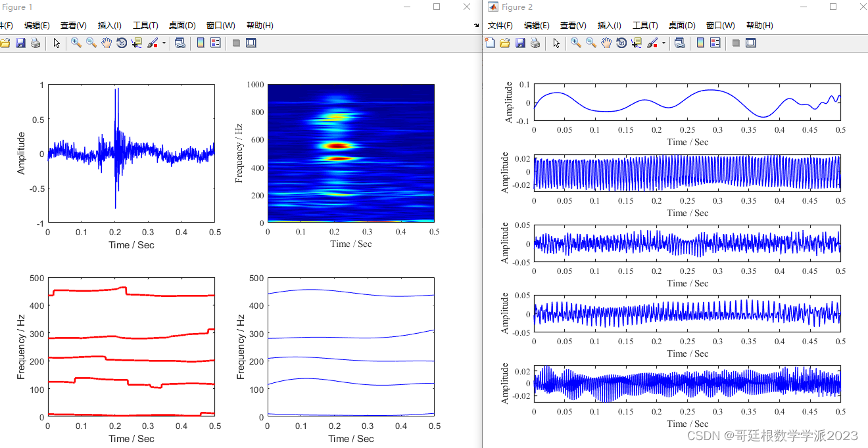
Task: Click the Print icon in Figure 2 toolbar
Action: point(535,43)
